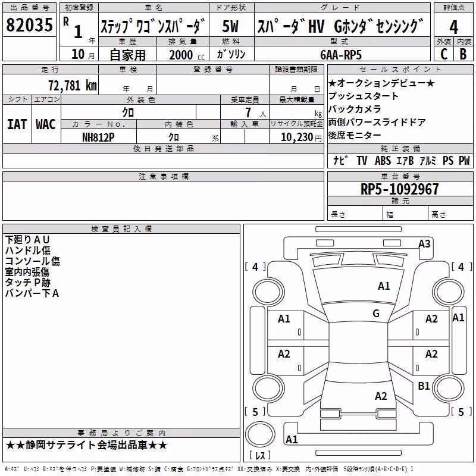Click the door shape value 5W
The width and height of the screenshot is (476, 476).
pyautogui.click(x=230, y=26)
